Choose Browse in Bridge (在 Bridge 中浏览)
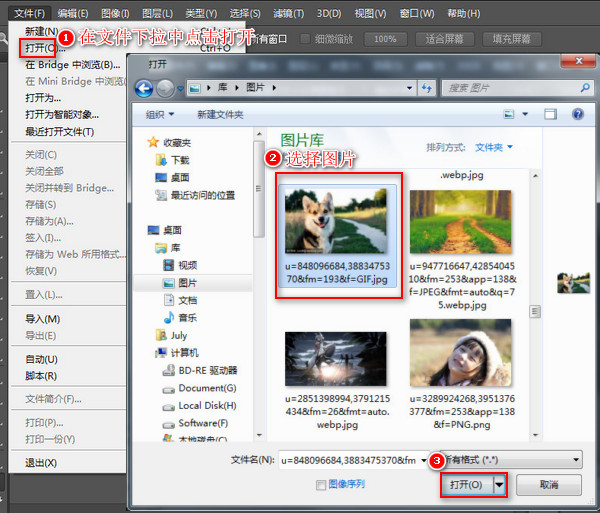Image resolution: width=600 pixels, height=513 pixels. click(x=73, y=65)
